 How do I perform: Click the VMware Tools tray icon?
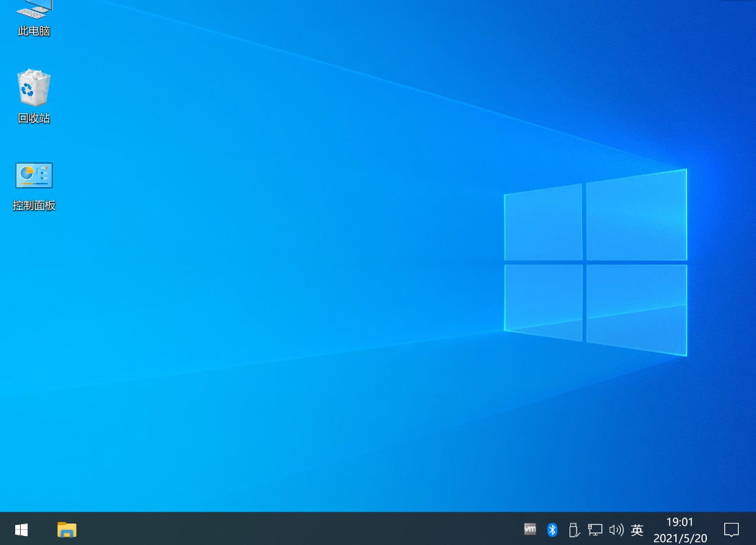point(530,529)
